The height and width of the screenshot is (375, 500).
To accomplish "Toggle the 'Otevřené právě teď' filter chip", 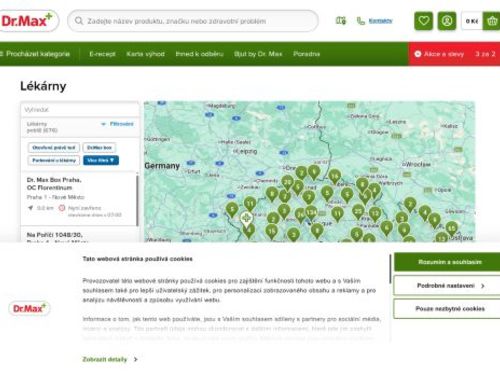I will tap(54, 147).
